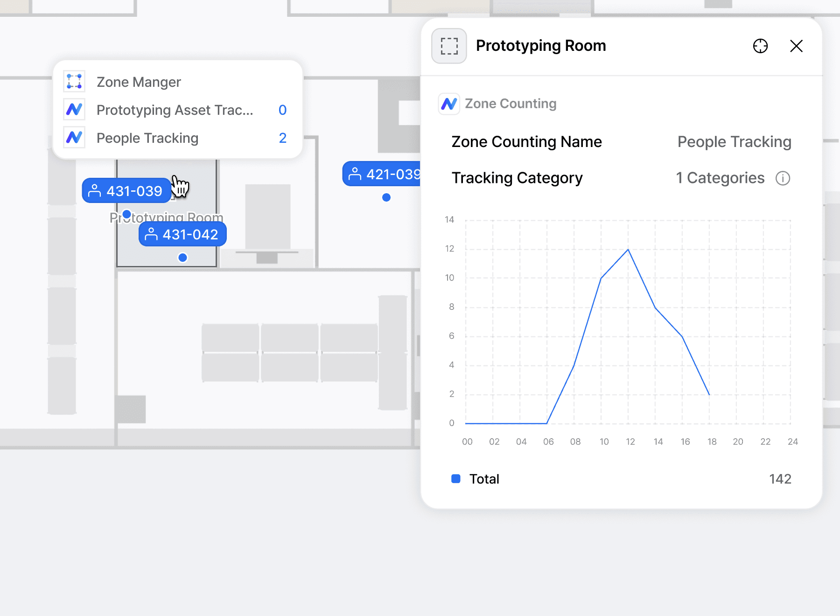Image resolution: width=840 pixels, height=616 pixels.
Task: Click the 1 Categories value
Action: coord(720,178)
